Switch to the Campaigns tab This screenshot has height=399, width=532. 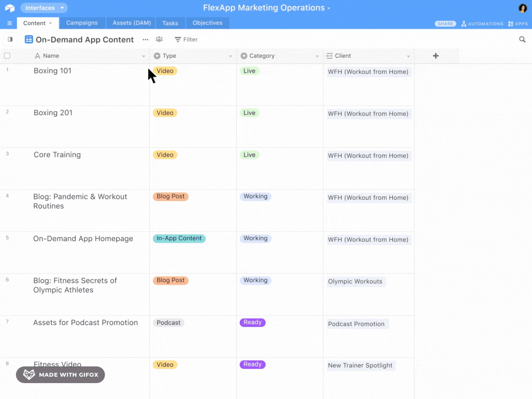[x=82, y=23]
